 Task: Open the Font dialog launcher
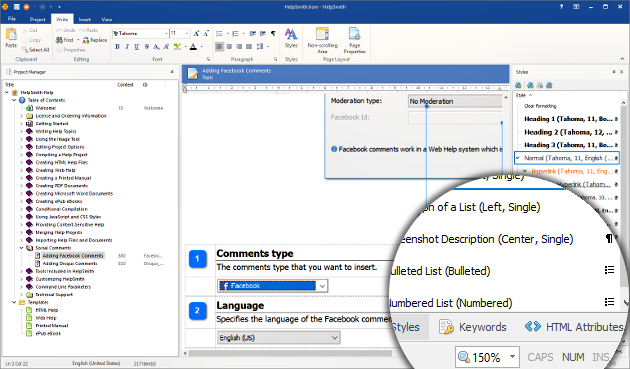click(208, 59)
